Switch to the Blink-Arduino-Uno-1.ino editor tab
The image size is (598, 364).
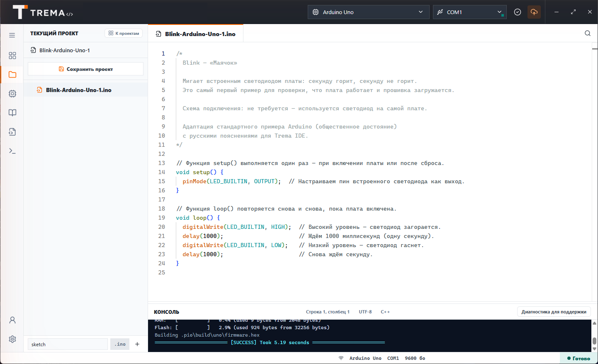pos(196,34)
